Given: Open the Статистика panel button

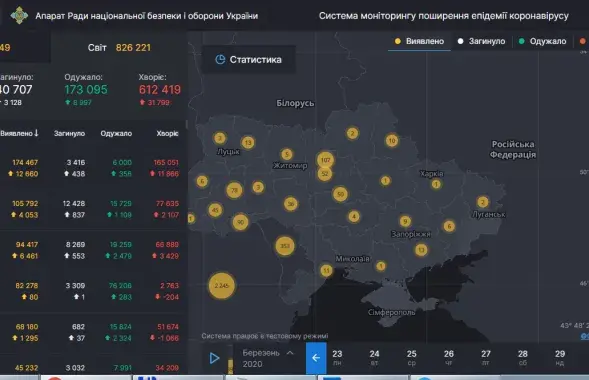Looking at the screenshot, I should pos(249,59).
